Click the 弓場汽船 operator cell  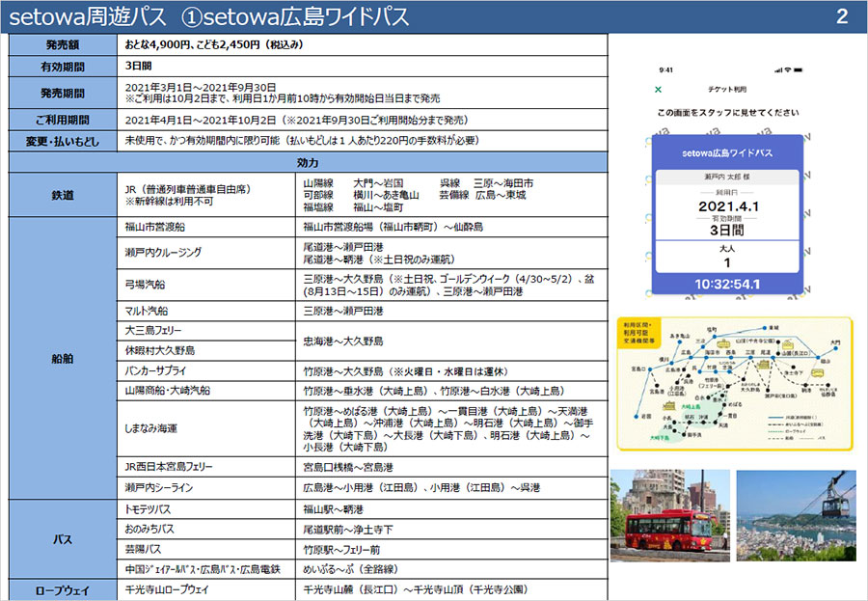tap(206, 285)
